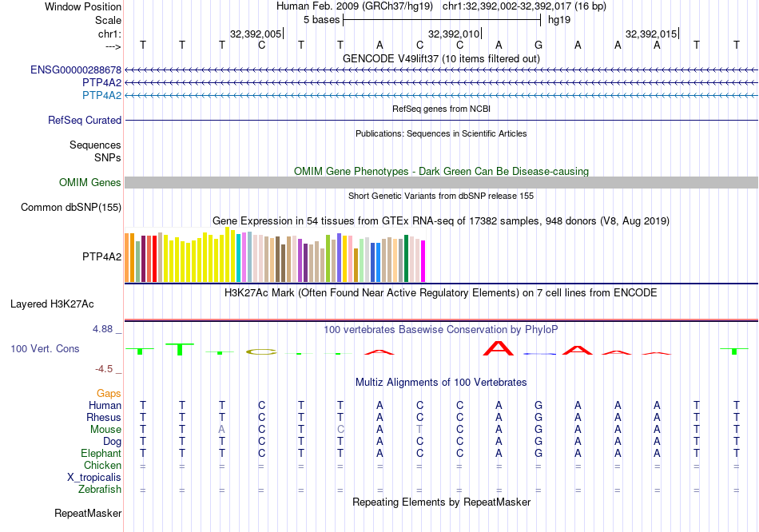Click Multiz Alignments of 100 Vertebrates title
This screenshot has width=759, height=532.
tap(441, 383)
